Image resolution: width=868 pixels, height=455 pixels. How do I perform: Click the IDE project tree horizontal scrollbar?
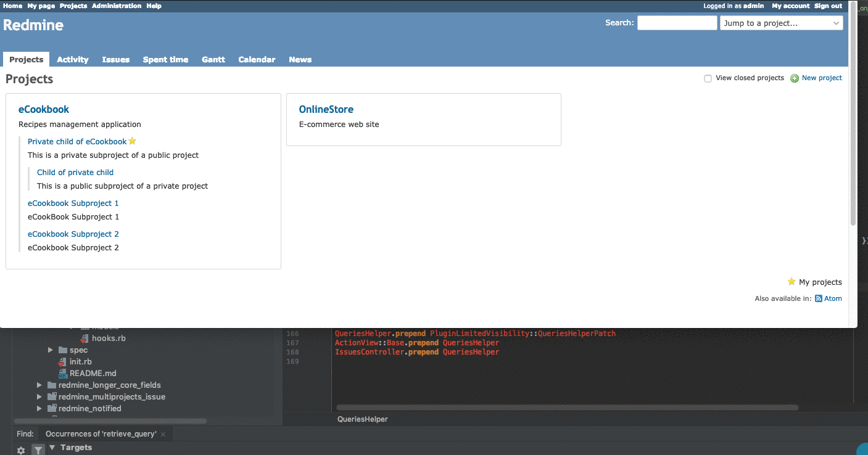(110, 421)
